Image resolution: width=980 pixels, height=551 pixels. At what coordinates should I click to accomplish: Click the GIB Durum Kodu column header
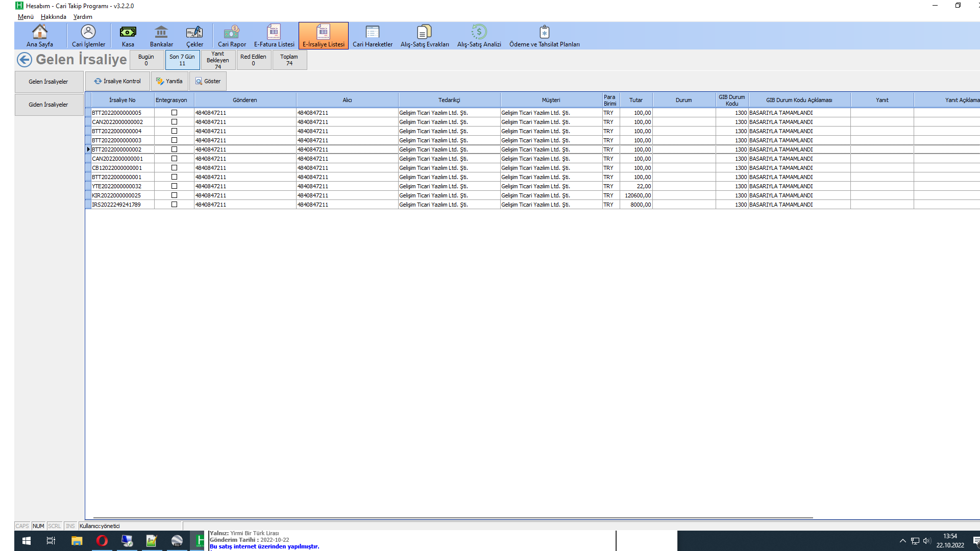[732, 100]
